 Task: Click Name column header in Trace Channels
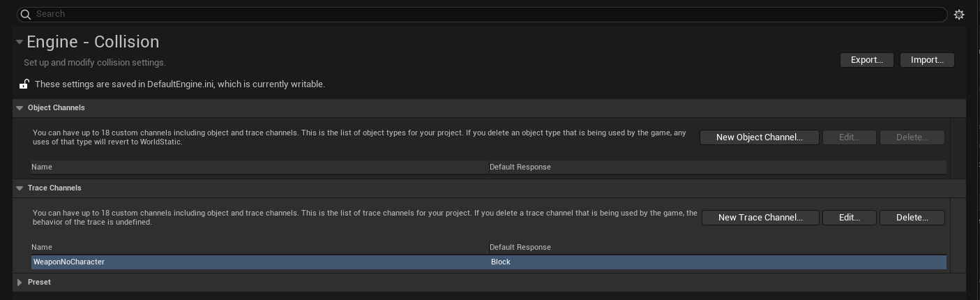pyautogui.click(x=42, y=248)
